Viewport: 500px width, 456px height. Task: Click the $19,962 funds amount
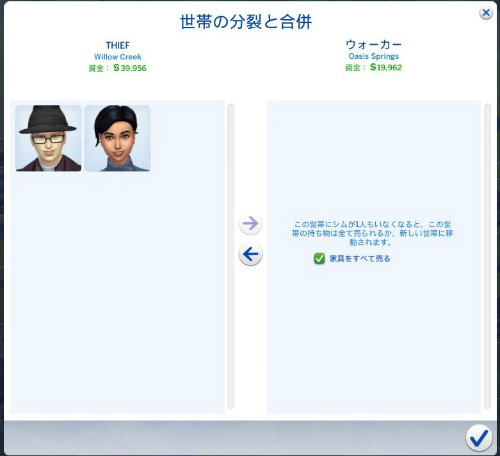point(386,67)
